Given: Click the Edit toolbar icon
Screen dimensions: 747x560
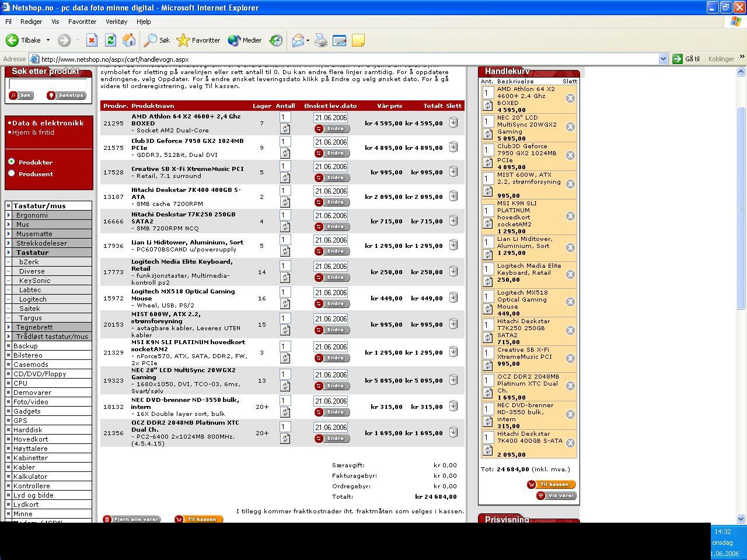Looking at the screenshot, I should (340, 40).
